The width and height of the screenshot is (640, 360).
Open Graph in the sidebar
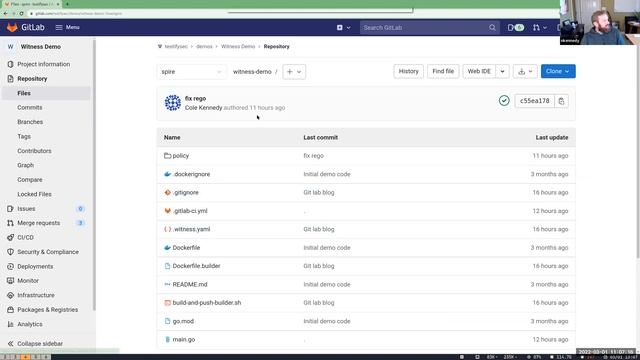pyautogui.click(x=26, y=165)
